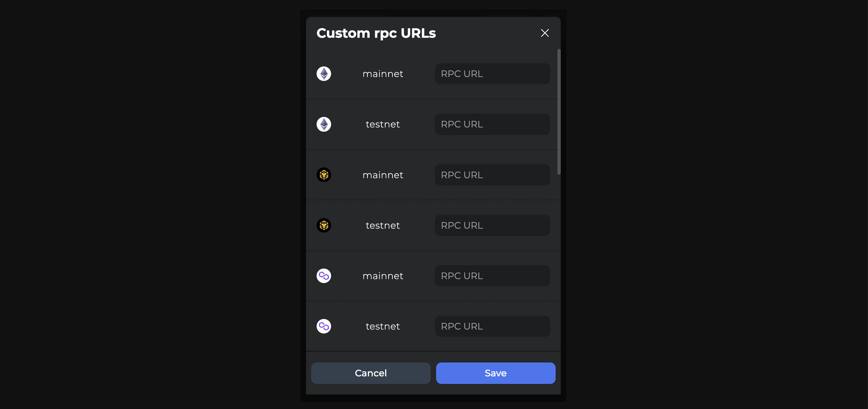Close the Custom rpc URLs dialog
The width and height of the screenshot is (868, 409).
pyautogui.click(x=544, y=33)
